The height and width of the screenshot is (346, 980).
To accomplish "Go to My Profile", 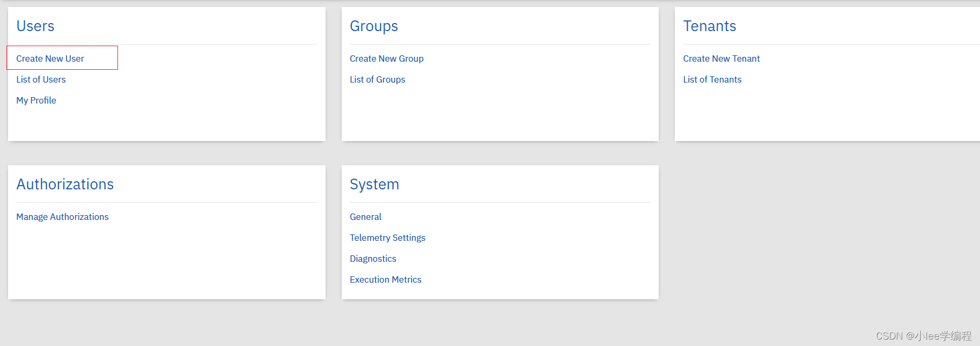I will (x=36, y=100).
